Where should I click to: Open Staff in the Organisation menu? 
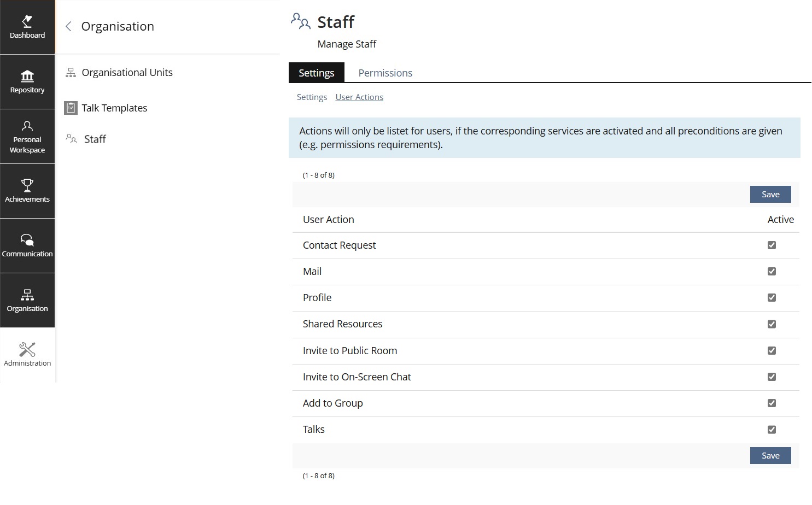(x=95, y=139)
